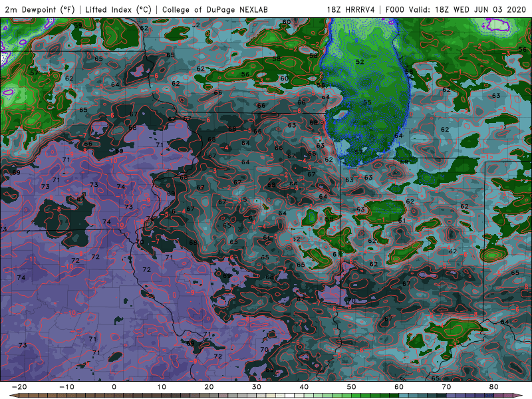This screenshot has width=532, height=399.
Task: Click the -10 label on the color scale
Action: [x=66, y=387]
